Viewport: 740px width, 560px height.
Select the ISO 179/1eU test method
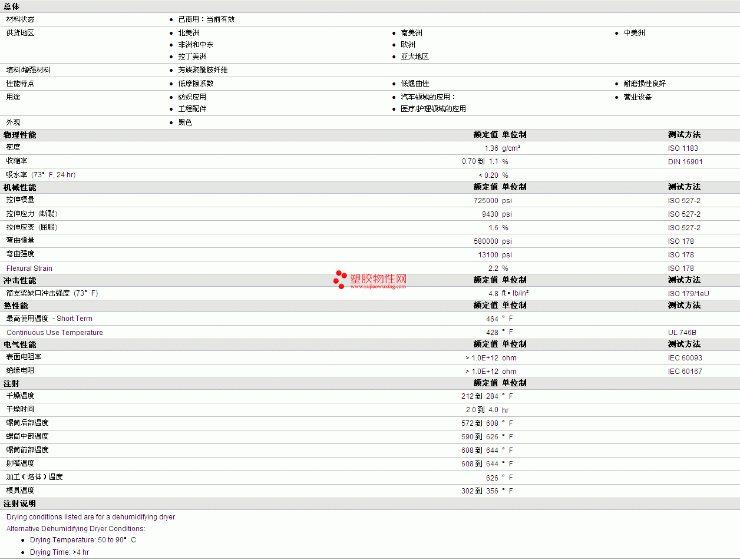(x=689, y=294)
